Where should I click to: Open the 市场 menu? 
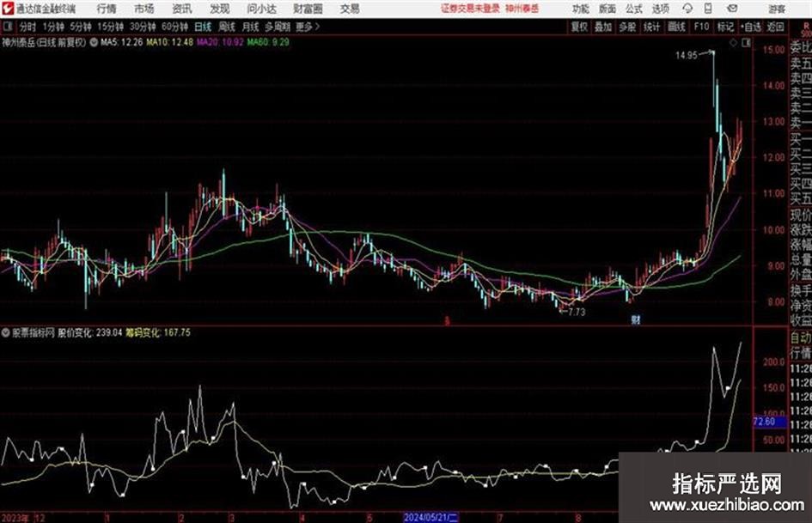144,9
